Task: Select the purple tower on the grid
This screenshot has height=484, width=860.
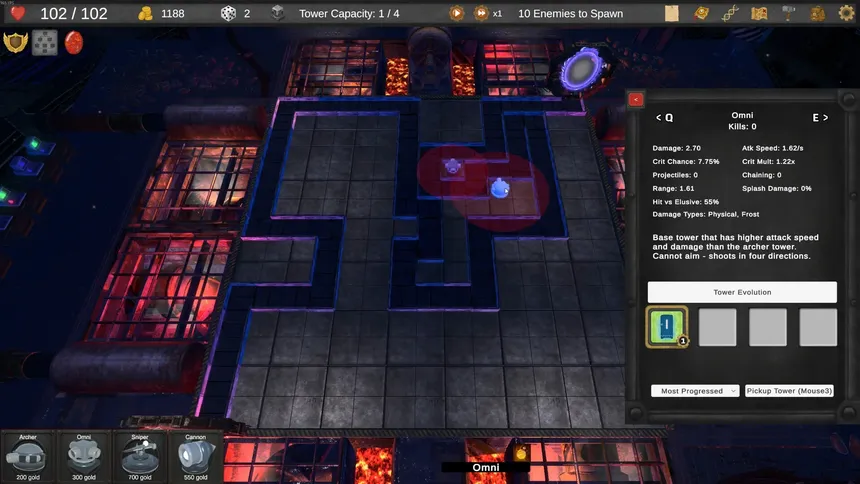Action: click(452, 166)
